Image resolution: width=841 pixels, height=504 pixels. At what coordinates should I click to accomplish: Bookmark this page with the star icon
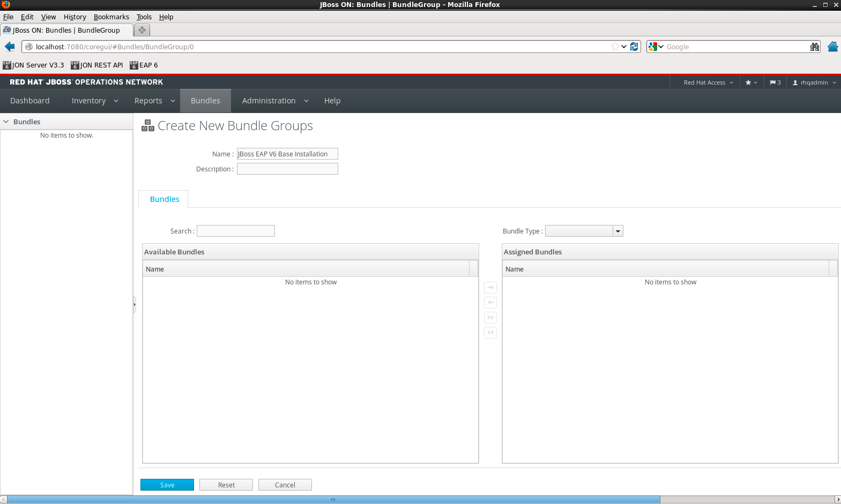615,47
